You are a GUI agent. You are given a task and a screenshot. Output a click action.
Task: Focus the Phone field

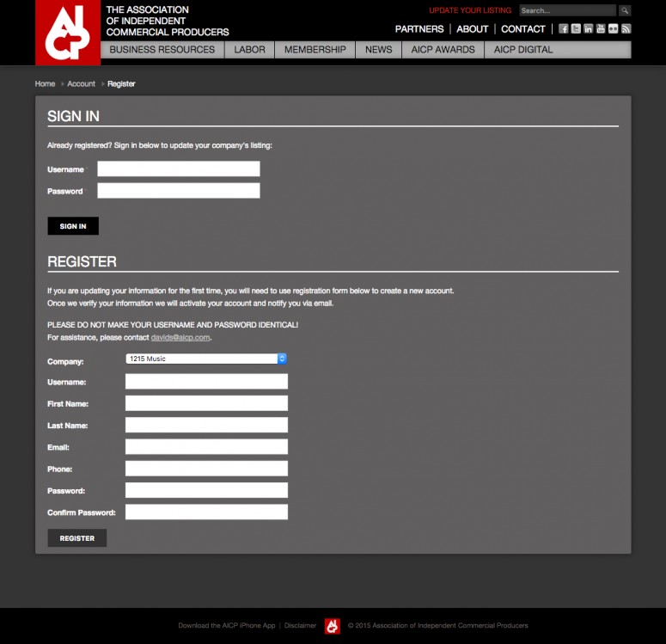coord(206,469)
